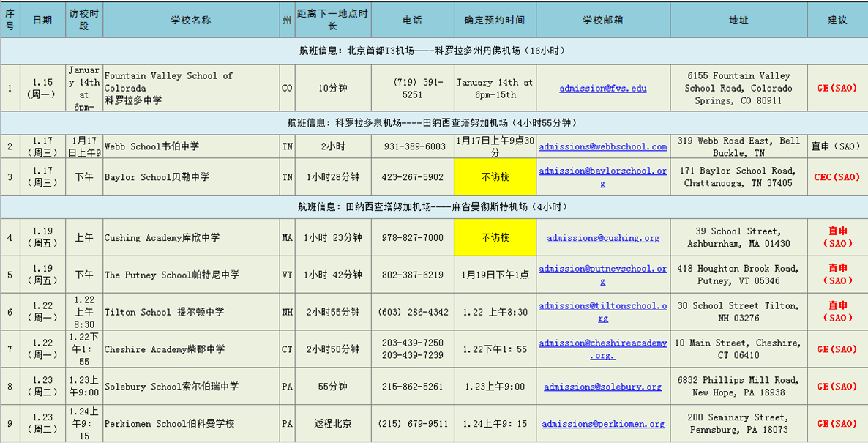Select phone number 931-389-6003
This screenshot has width=868, height=443.
coord(413,146)
